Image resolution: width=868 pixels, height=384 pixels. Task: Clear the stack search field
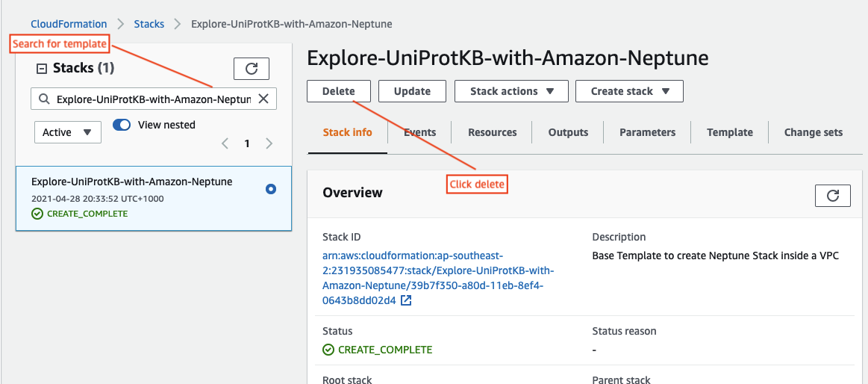(x=264, y=99)
